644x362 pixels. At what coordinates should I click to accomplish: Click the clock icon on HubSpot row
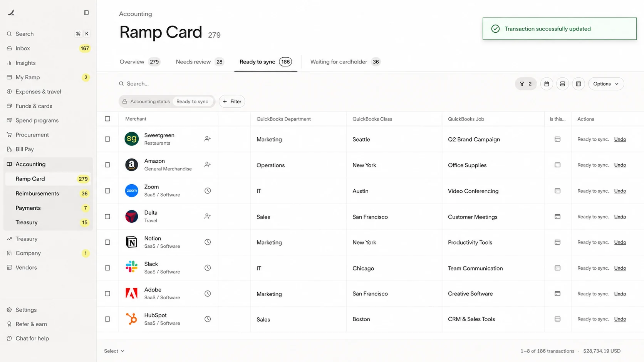tap(208, 319)
